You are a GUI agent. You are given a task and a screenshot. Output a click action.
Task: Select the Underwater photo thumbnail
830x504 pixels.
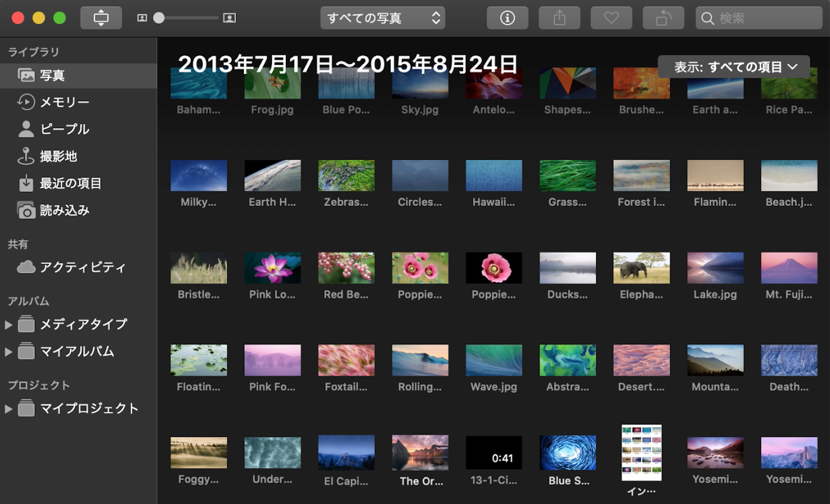[x=272, y=453]
